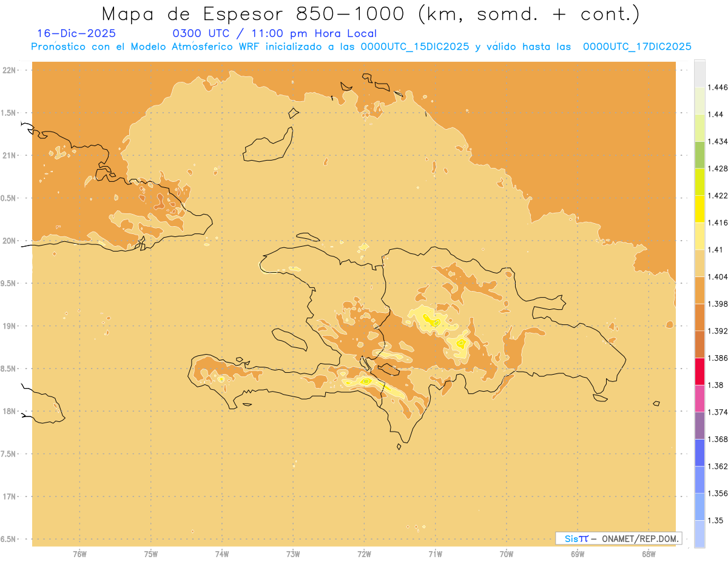Select the tan legend swatch between 1.404 and 1.41
The image size is (728, 562).
(x=699, y=263)
